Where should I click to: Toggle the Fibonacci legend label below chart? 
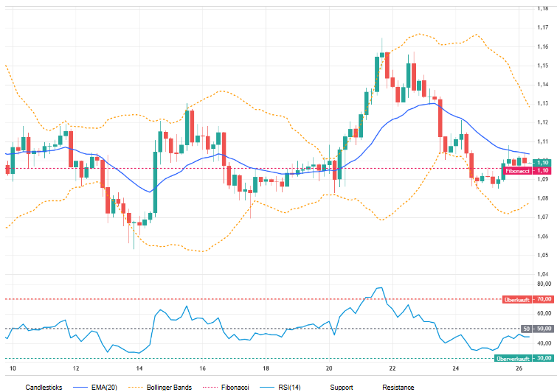tap(235, 387)
